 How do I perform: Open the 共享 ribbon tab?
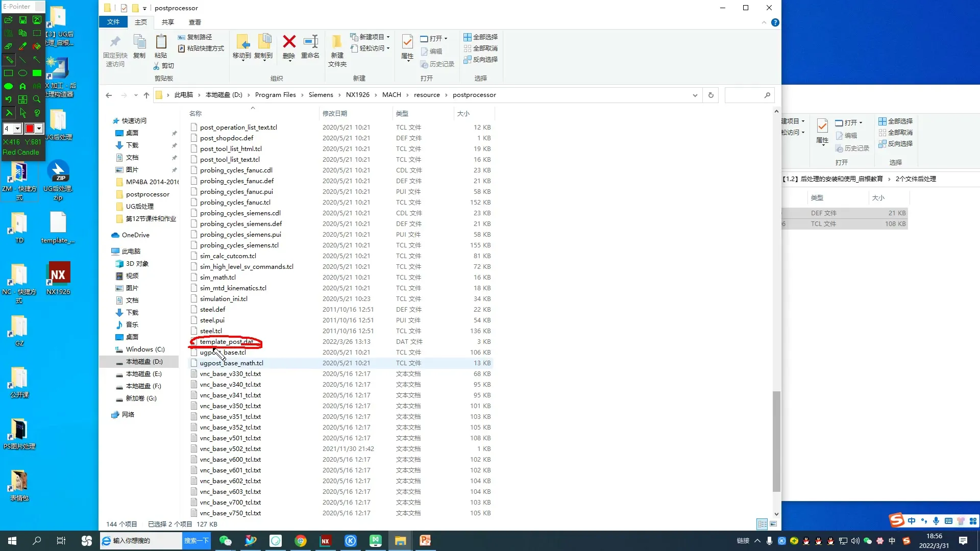167,22
